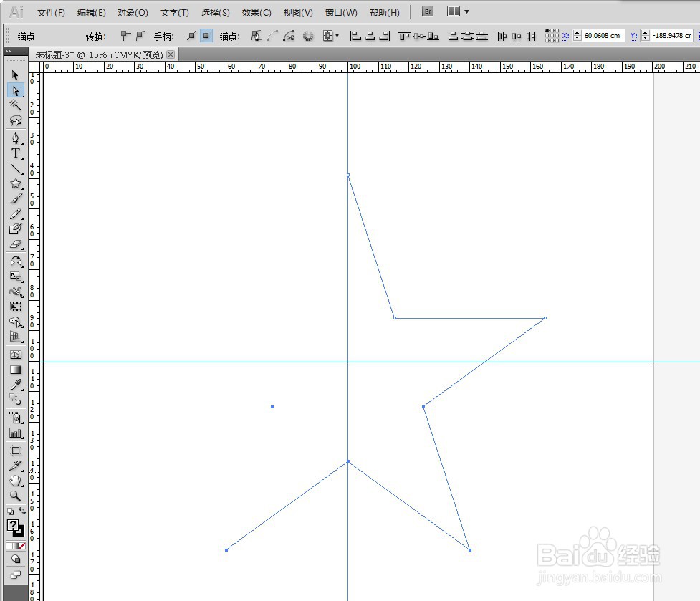Launch Adobe Bridge with the Br button
The width and height of the screenshot is (700, 601).
click(428, 11)
